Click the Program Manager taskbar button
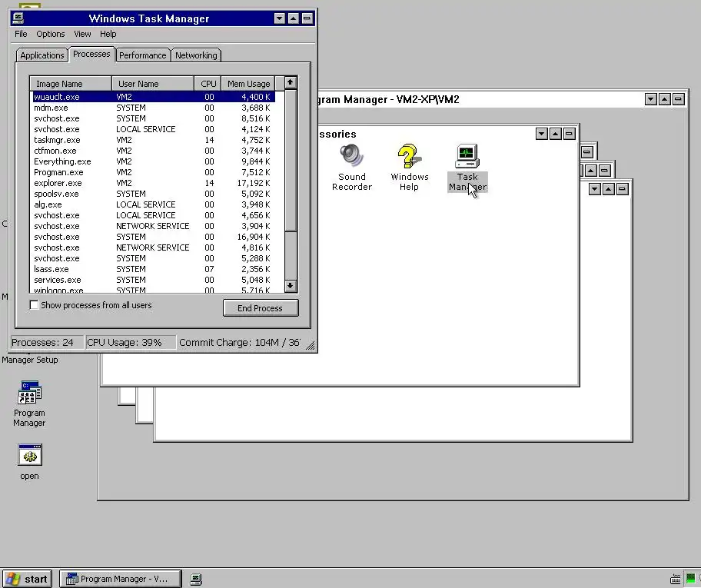The height and width of the screenshot is (588, 701). click(x=120, y=579)
